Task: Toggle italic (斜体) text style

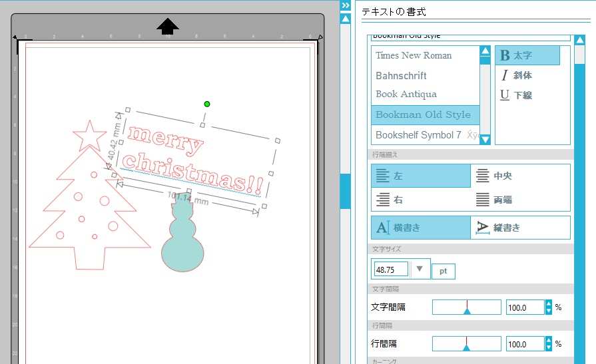Action: pyautogui.click(x=517, y=75)
